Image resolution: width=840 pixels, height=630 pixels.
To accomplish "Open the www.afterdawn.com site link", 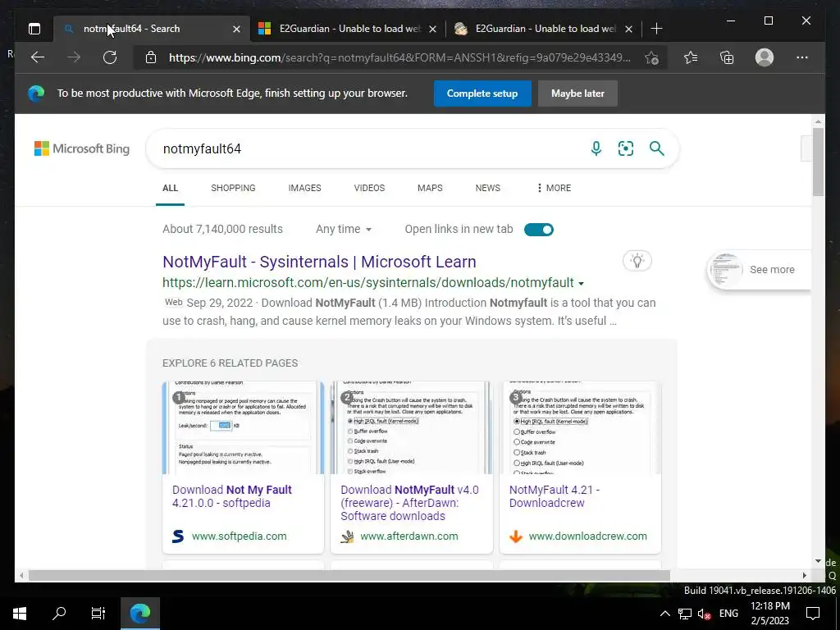I will [x=409, y=536].
